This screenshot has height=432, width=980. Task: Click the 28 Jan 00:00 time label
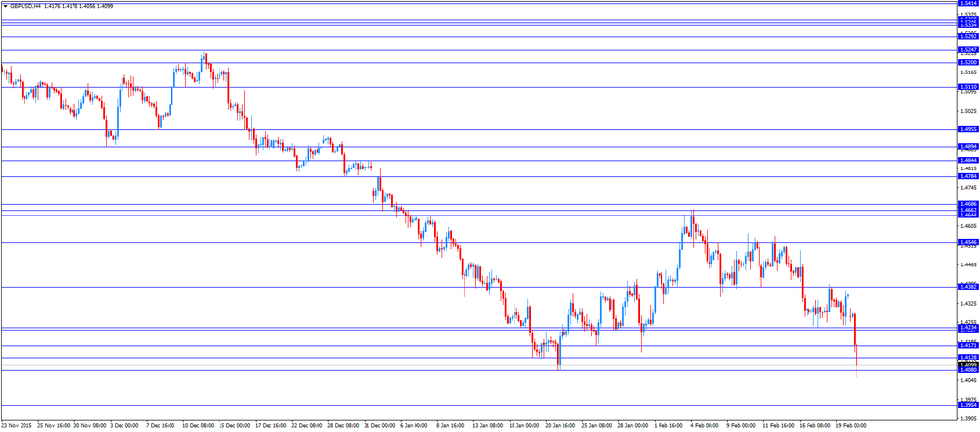(x=632, y=426)
